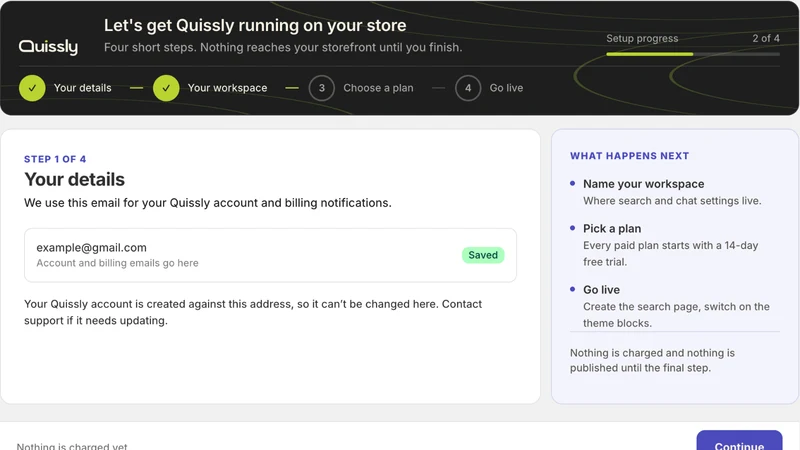Go to the Choose a plan step label
This screenshot has height=450, width=800.
[378, 88]
